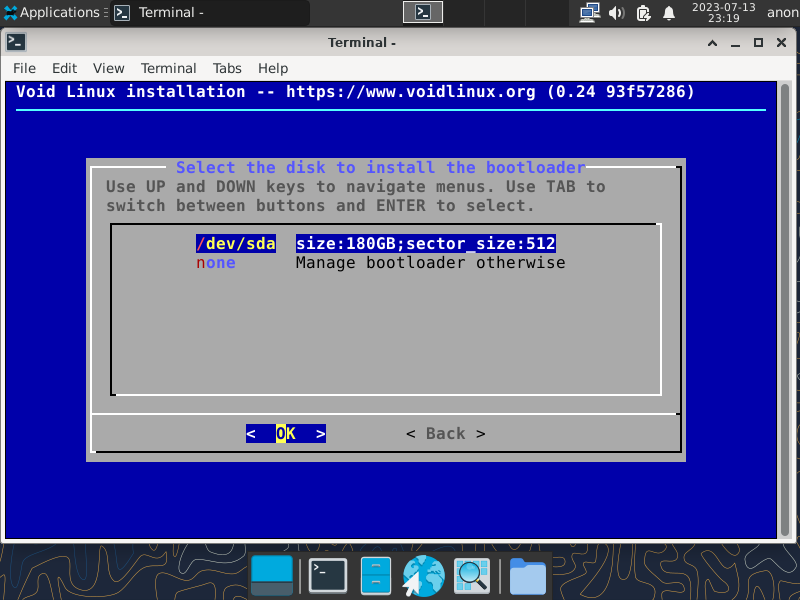This screenshot has height=600, width=800.
Task: Open the application finder magnifier icon
Action: point(471,576)
